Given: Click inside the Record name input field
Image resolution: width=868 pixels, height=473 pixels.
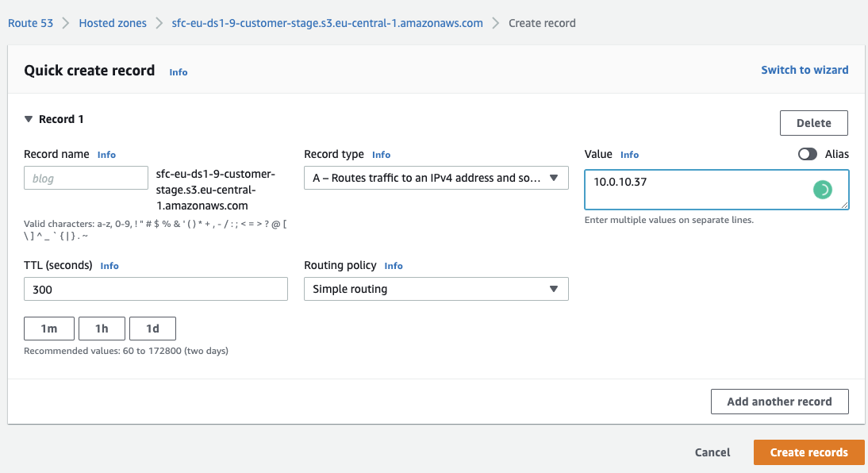Looking at the screenshot, I should click(x=85, y=177).
